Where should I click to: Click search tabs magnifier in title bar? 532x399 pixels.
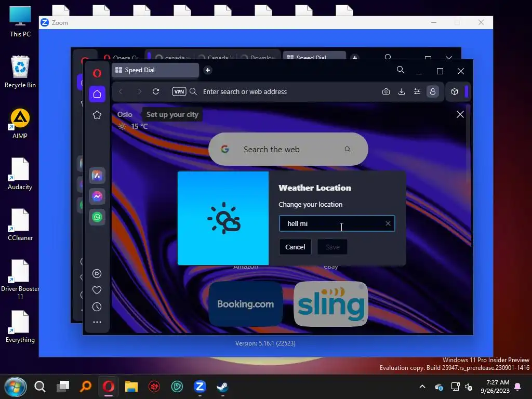pyautogui.click(x=401, y=70)
